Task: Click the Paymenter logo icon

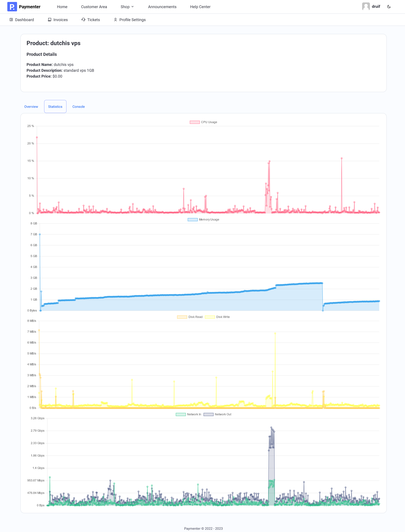Action: coord(12,7)
